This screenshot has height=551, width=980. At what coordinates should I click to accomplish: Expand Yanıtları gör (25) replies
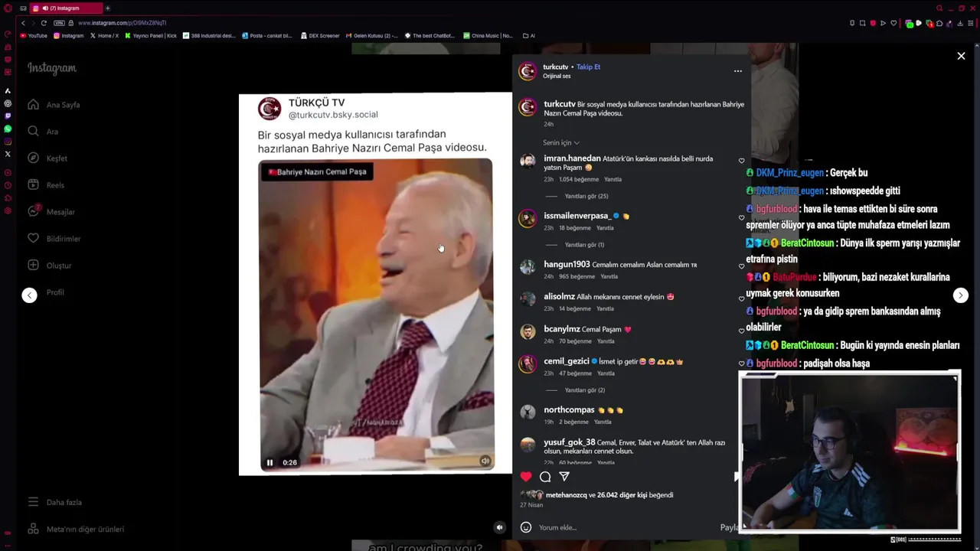coord(586,197)
